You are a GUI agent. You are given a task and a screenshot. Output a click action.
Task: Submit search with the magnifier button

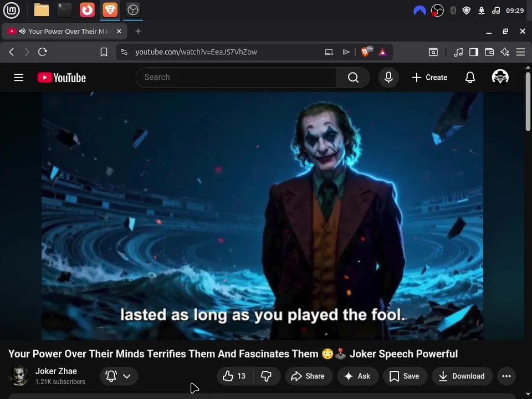(x=353, y=78)
